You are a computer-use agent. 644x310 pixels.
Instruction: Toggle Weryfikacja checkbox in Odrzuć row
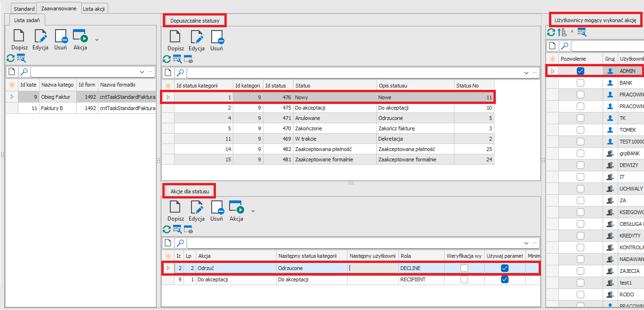pyautogui.click(x=464, y=268)
